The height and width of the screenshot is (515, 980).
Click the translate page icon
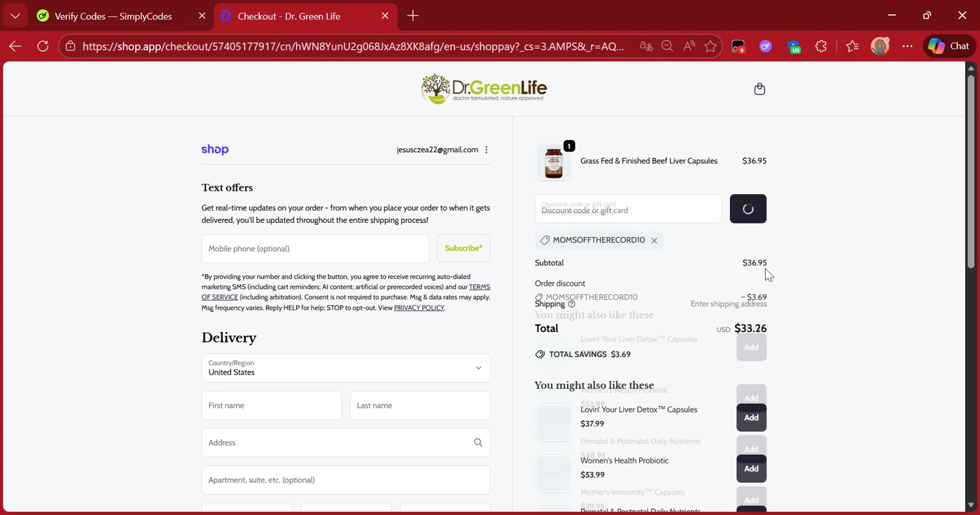[646, 46]
